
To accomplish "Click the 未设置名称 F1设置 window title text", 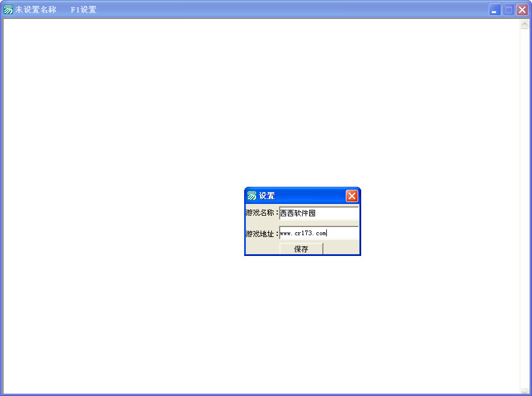I will pyautogui.click(x=56, y=9).
